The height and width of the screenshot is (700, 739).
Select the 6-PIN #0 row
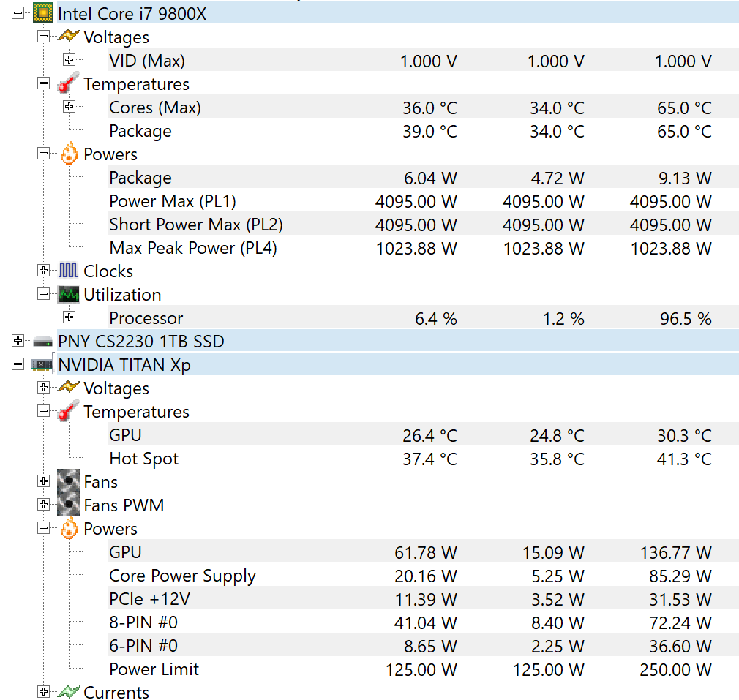click(x=423, y=645)
